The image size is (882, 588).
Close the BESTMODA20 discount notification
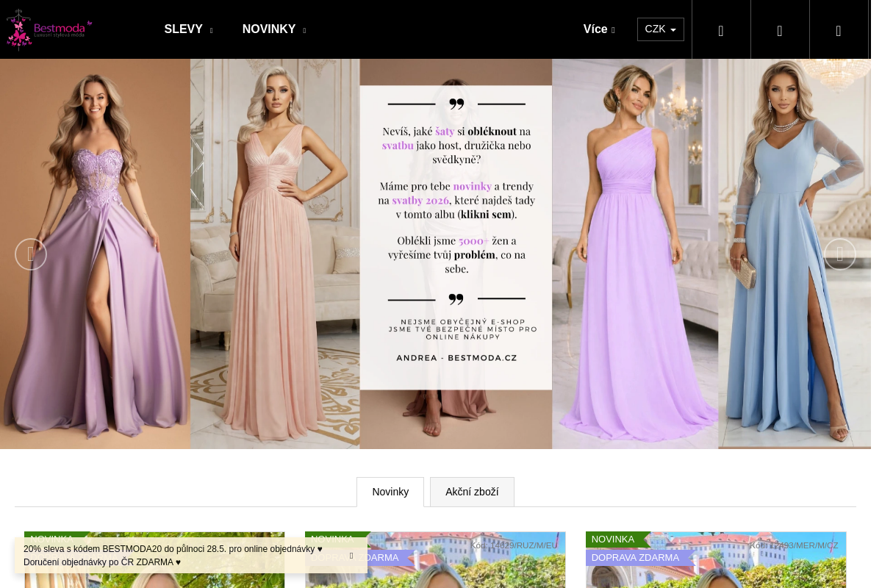coord(351,556)
